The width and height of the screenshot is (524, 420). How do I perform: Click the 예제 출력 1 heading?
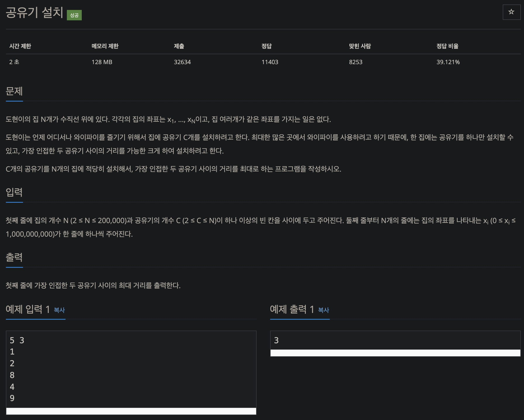(292, 310)
